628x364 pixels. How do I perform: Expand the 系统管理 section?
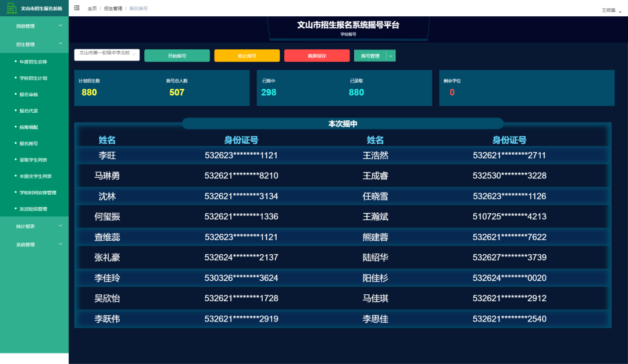pyautogui.click(x=34, y=244)
